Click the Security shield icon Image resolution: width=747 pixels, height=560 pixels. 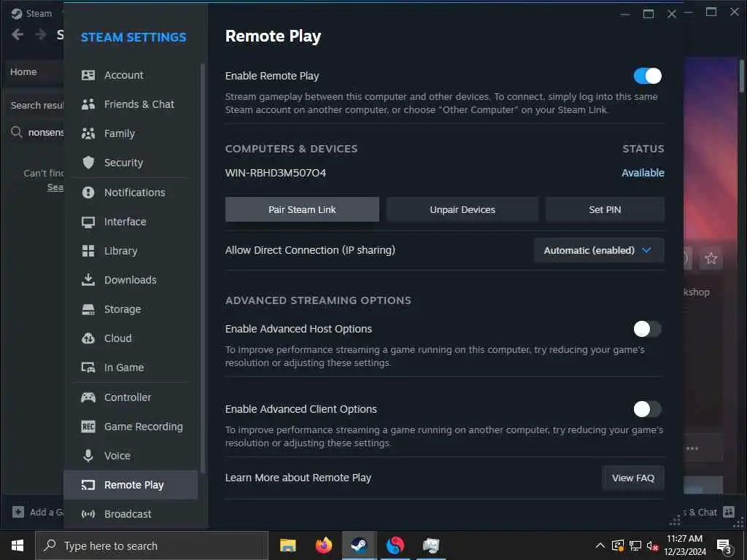(x=88, y=163)
